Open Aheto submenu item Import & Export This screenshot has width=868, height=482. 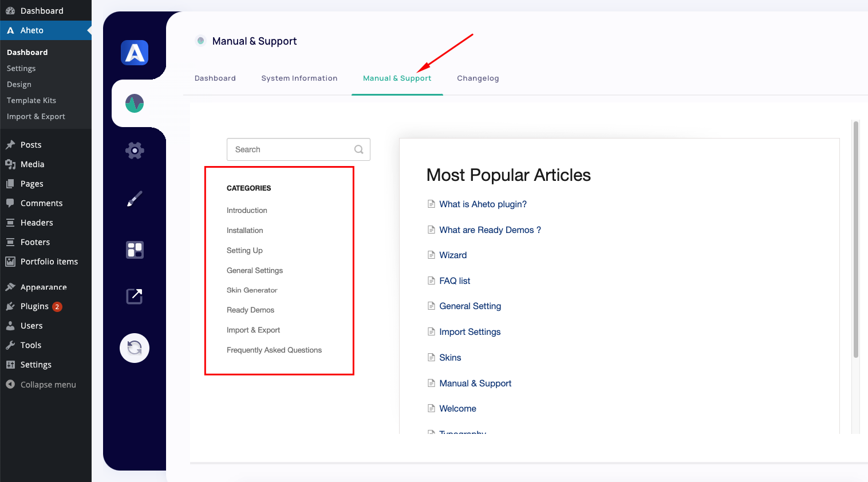click(x=36, y=116)
